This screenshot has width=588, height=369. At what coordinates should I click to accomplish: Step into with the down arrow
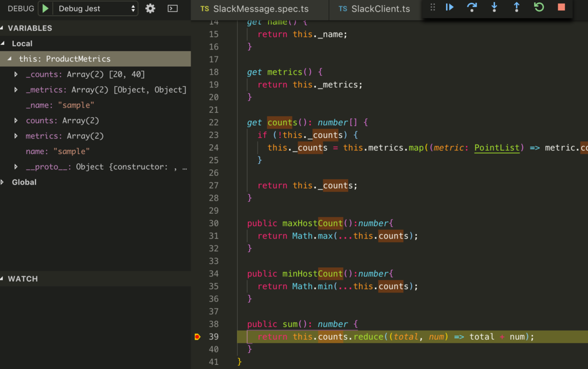[494, 7]
